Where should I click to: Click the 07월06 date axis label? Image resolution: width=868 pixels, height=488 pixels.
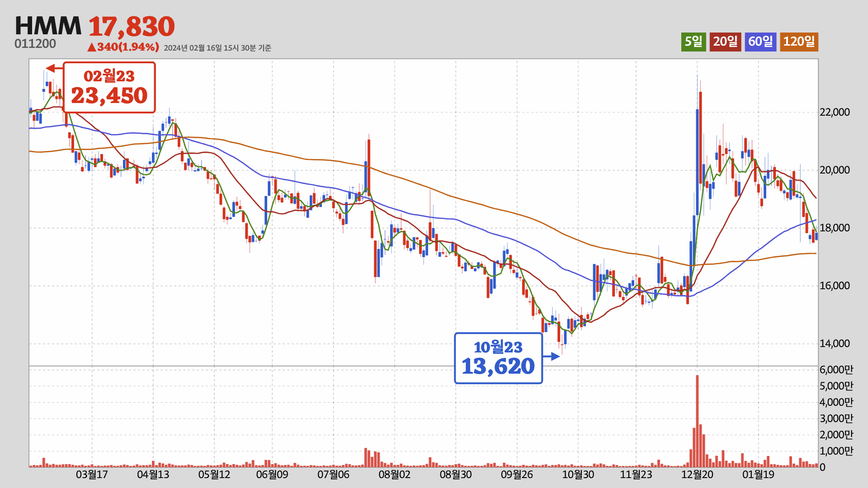click(334, 474)
